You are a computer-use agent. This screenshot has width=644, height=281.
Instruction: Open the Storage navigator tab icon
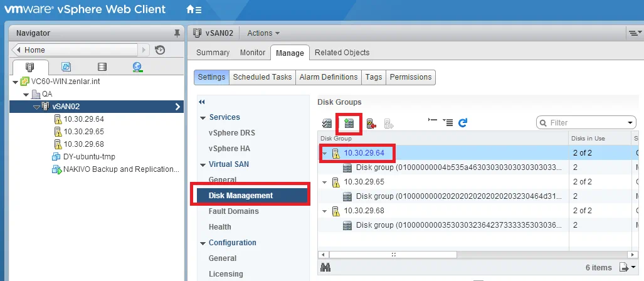pos(102,67)
